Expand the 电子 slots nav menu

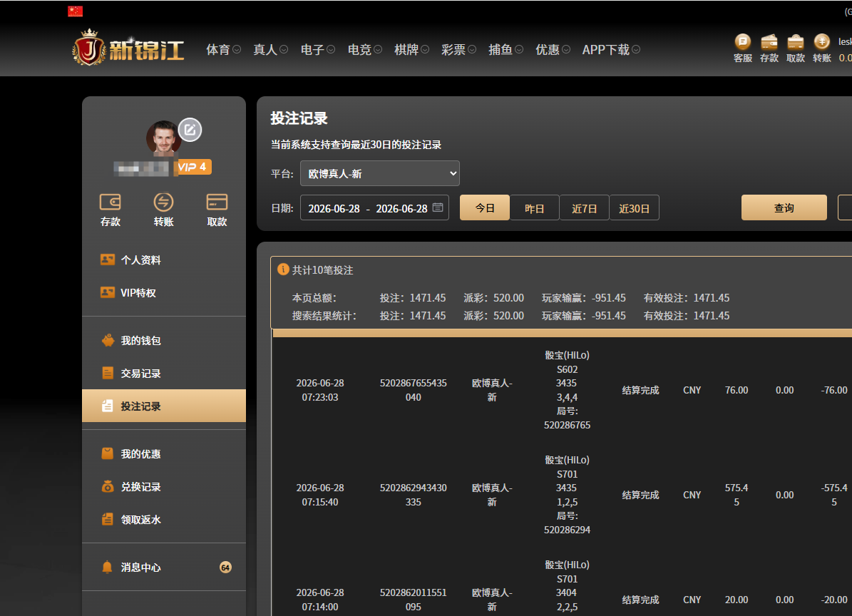pyautogui.click(x=318, y=49)
